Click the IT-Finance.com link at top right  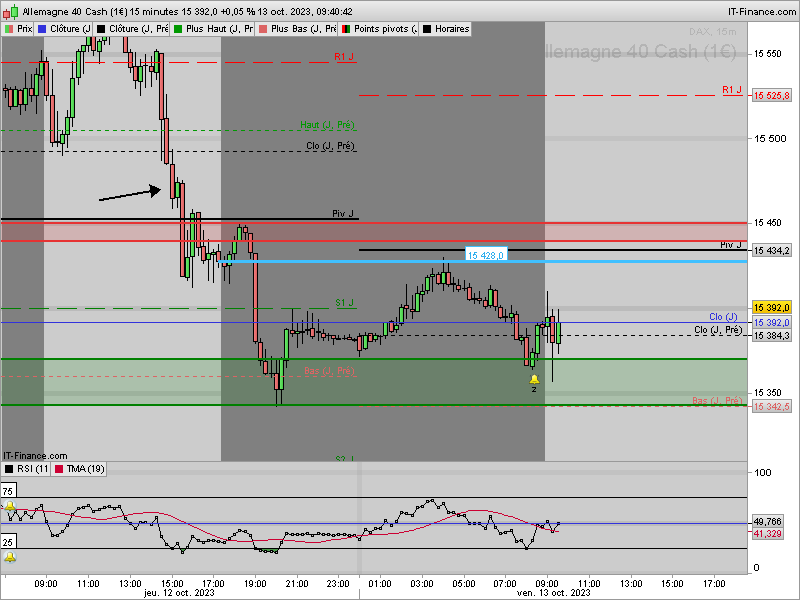pos(761,11)
